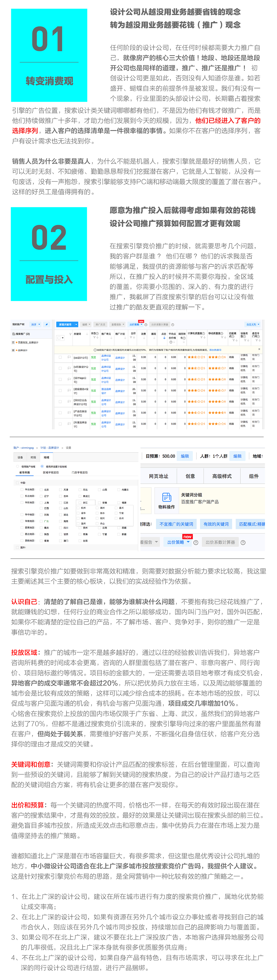
Task: Tick the 上海 checkbox
Action: [41, 502]
